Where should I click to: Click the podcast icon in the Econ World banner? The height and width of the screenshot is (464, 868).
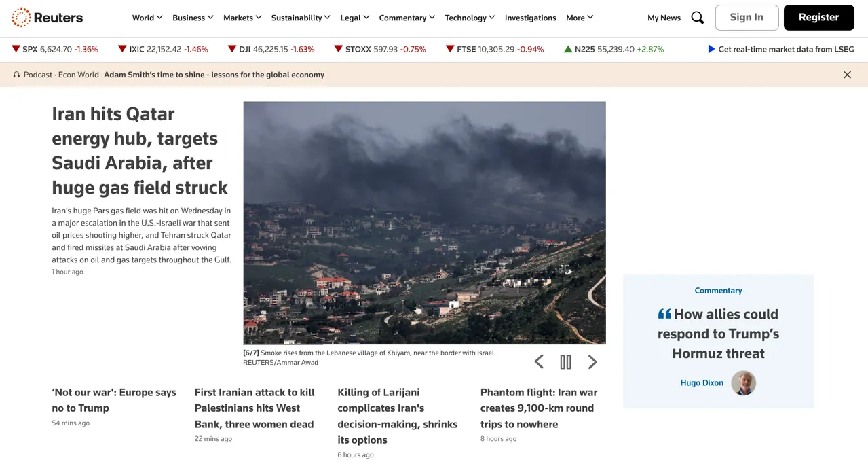16,75
